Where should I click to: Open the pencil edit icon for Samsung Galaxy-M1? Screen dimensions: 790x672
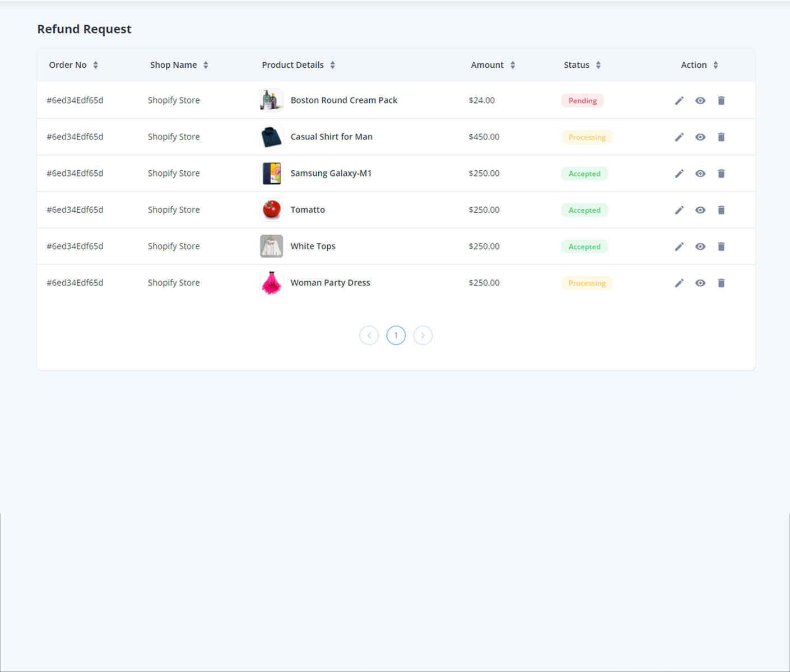(679, 173)
